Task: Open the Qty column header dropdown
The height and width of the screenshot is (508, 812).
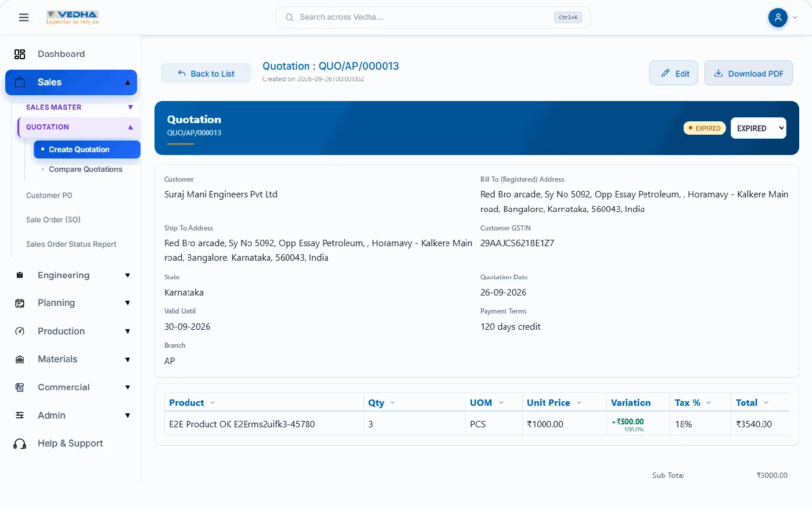Action: (x=393, y=403)
